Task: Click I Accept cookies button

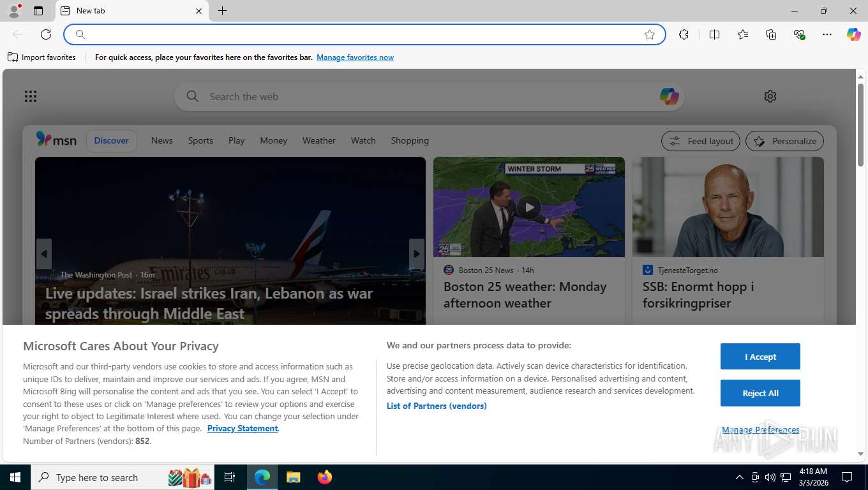Action: [x=760, y=357]
